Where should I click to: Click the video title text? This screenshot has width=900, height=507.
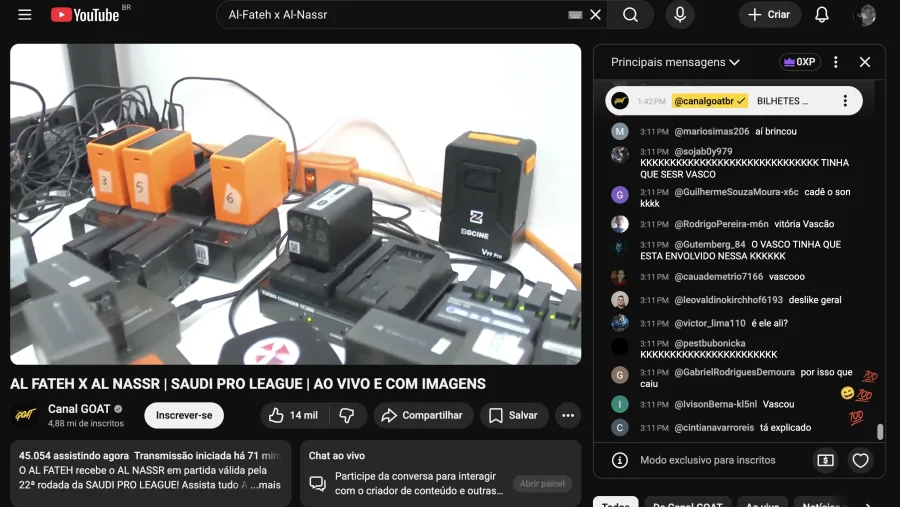248,384
